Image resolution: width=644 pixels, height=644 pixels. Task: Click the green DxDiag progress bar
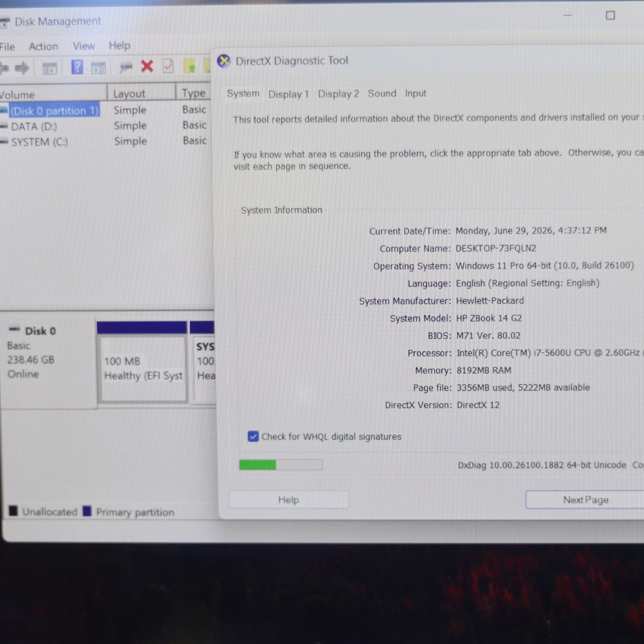281,465
